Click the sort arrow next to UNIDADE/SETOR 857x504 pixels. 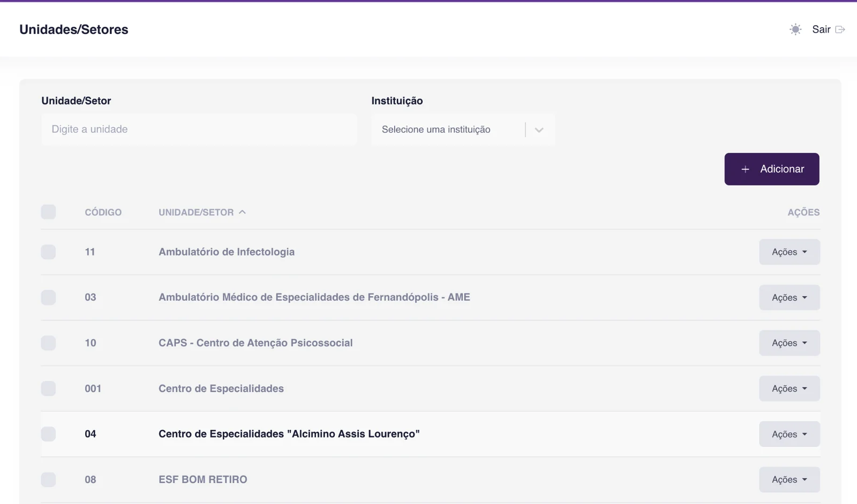tap(242, 212)
